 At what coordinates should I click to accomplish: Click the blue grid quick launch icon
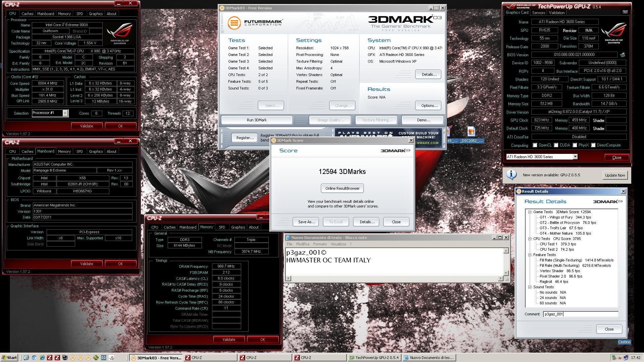point(104,358)
